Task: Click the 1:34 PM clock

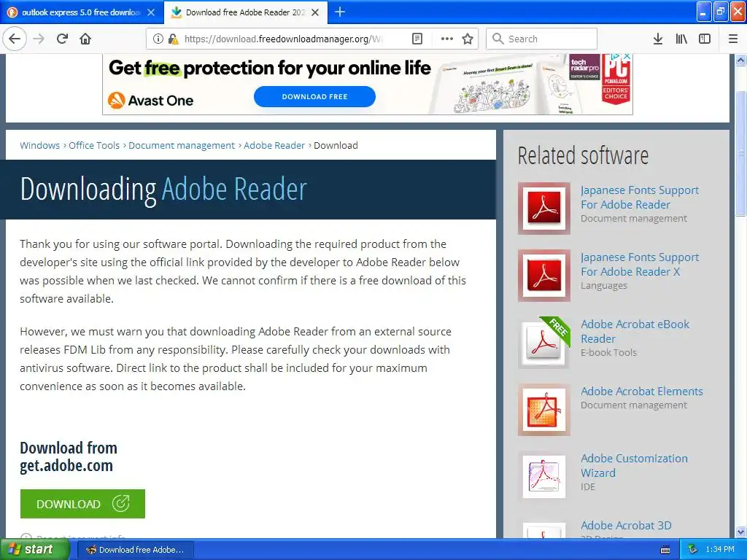Action: [720, 549]
